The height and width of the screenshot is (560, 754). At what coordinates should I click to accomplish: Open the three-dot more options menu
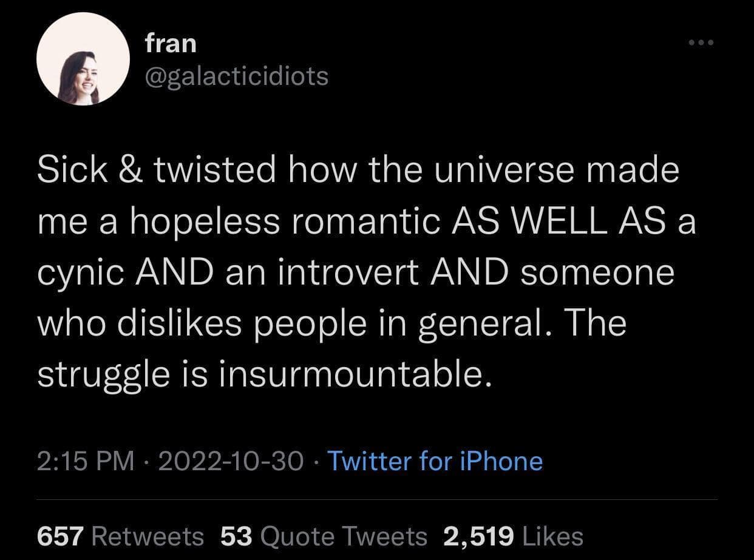[x=701, y=43]
